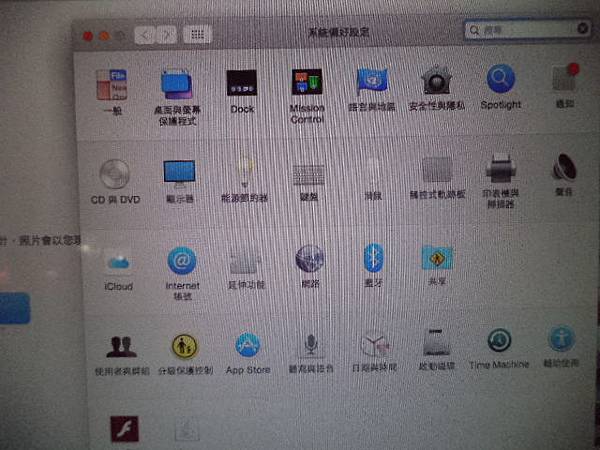Click the Show All grid button
Viewport: 600px width, 450px height.
click(x=197, y=34)
